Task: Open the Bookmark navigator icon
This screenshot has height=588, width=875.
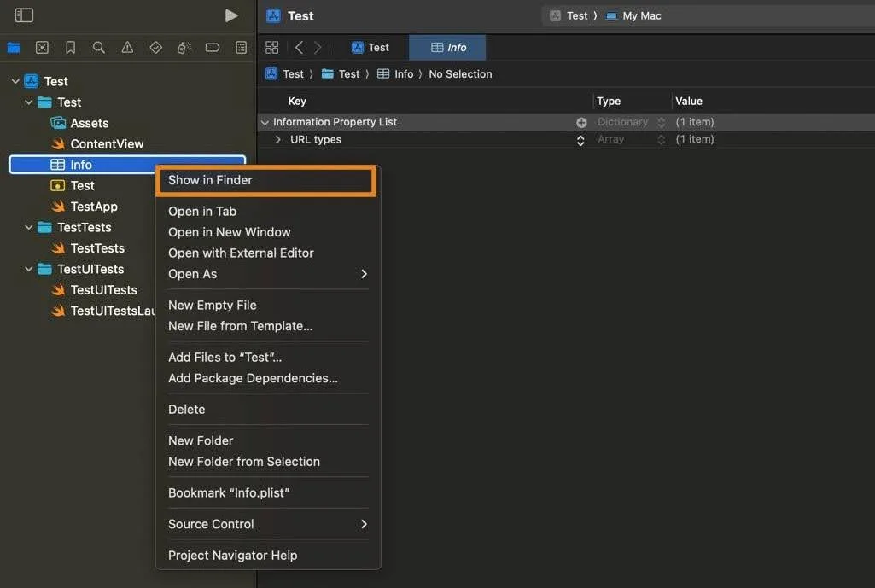Action: 70,48
